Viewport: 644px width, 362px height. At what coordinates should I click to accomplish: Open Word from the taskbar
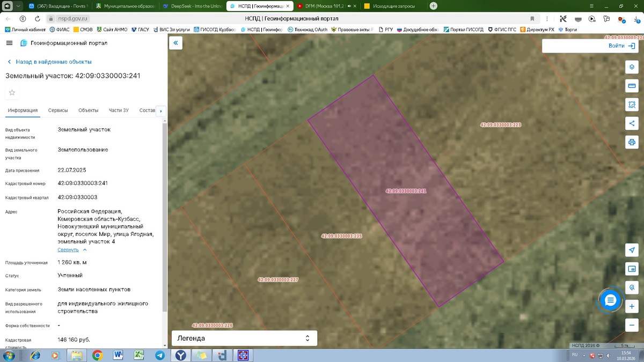pos(118,355)
